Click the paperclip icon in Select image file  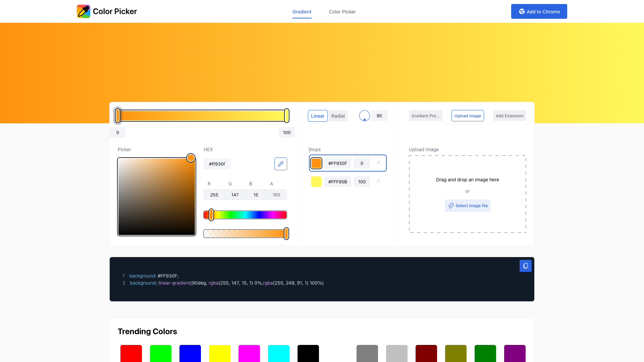[x=450, y=205]
